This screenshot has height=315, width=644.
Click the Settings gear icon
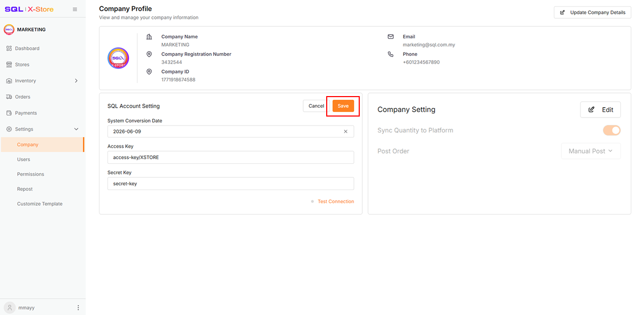(9, 129)
